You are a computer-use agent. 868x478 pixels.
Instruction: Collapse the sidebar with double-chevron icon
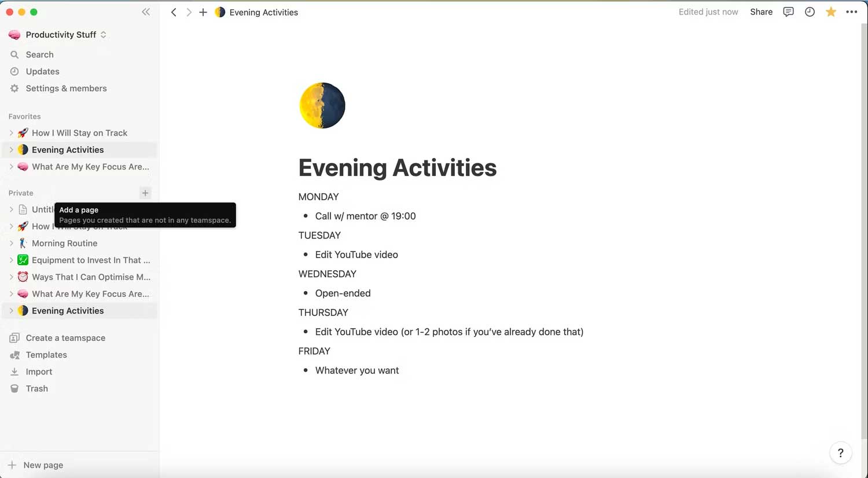point(146,12)
